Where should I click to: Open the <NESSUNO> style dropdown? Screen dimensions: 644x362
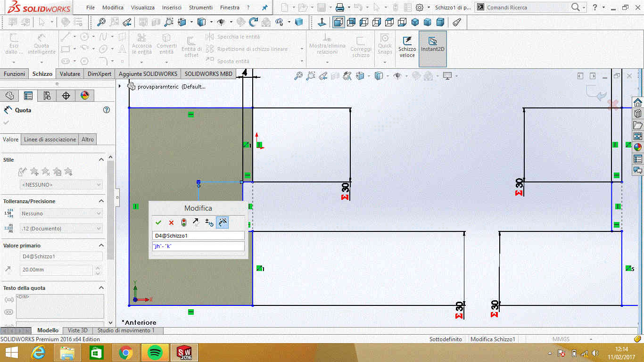[61, 185]
